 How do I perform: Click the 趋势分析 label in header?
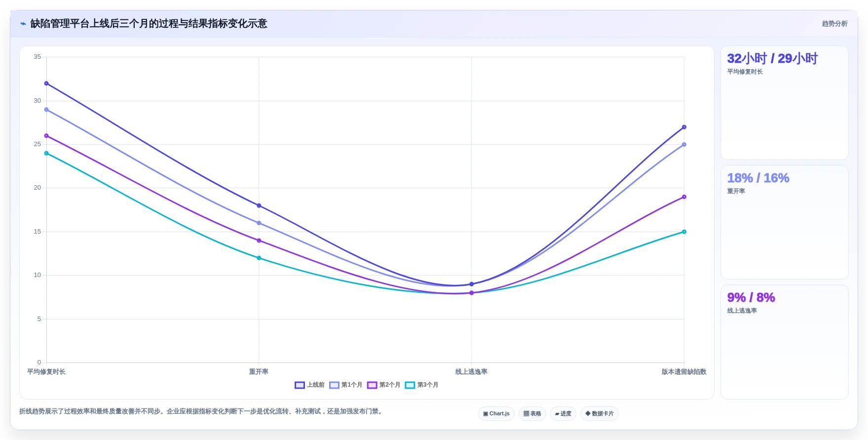[x=834, y=24]
